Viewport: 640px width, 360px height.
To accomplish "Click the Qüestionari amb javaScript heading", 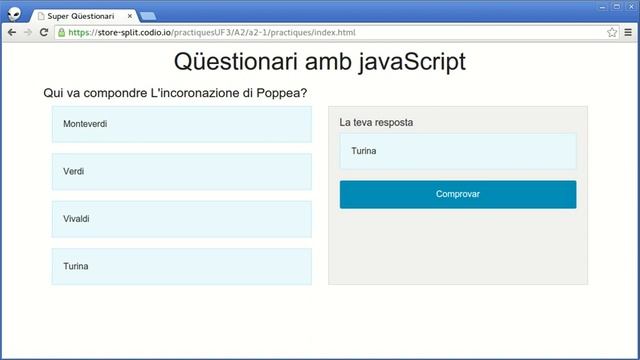I will coord(320,62).
